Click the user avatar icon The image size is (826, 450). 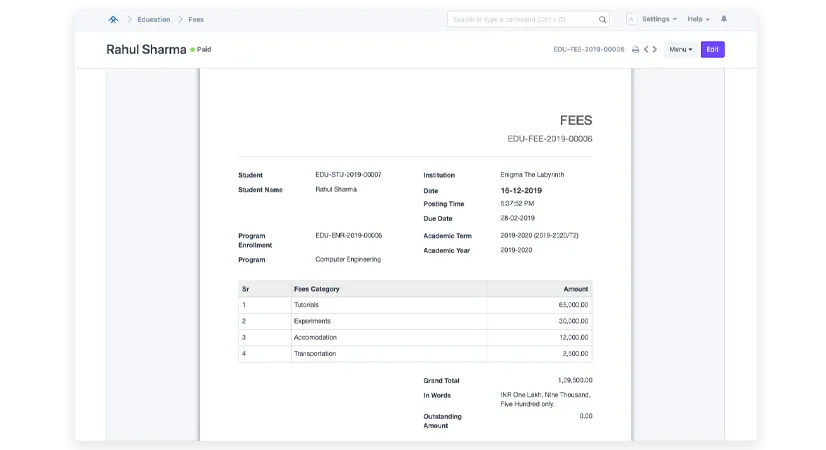coord(631,19)
